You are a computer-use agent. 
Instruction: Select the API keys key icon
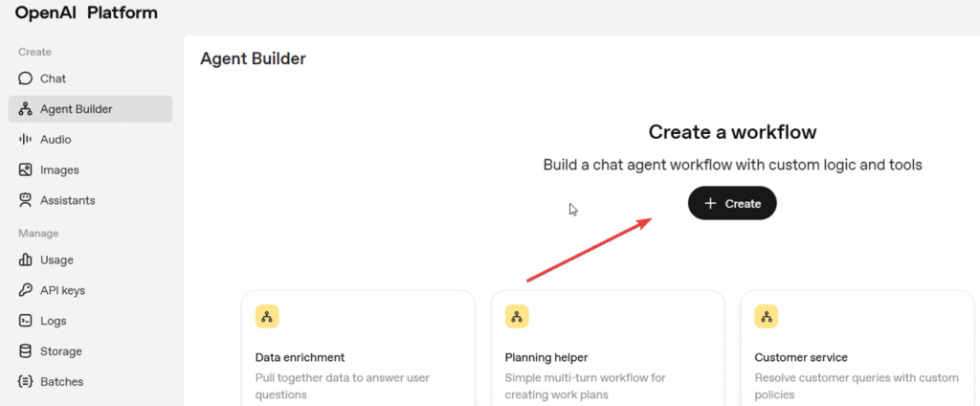pos(26,291)
